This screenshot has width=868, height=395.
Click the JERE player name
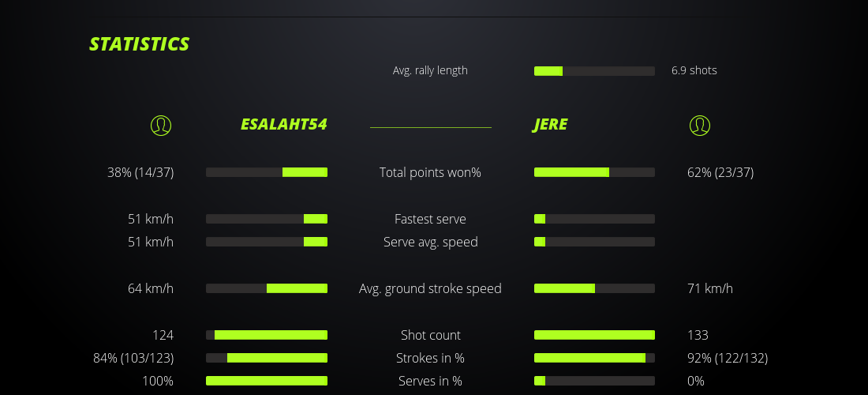(x=550, y=125)
